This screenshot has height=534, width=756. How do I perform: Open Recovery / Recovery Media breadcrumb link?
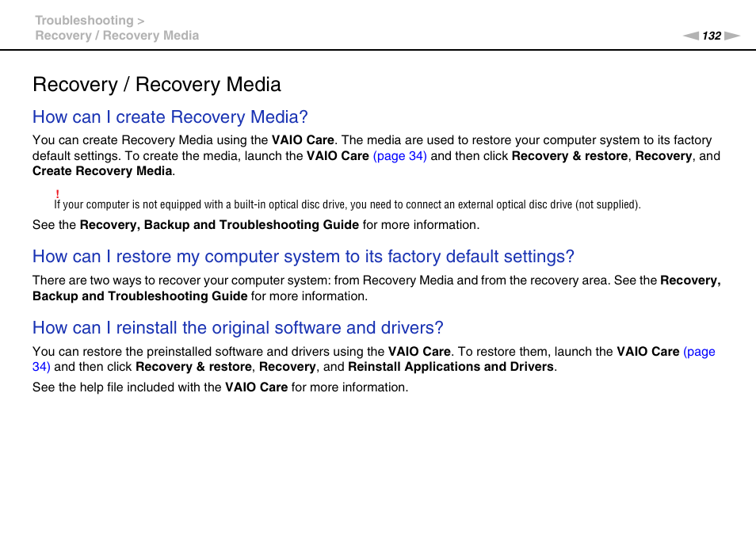(x=117, y=35)
